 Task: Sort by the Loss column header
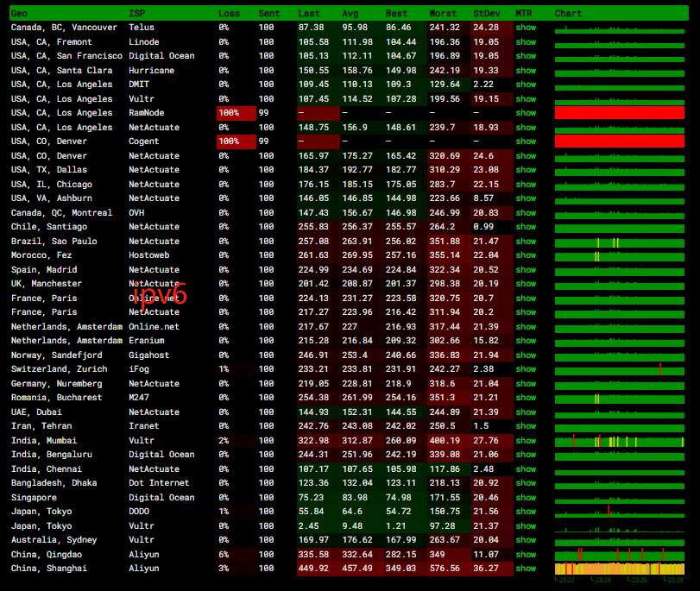point(229,14)
